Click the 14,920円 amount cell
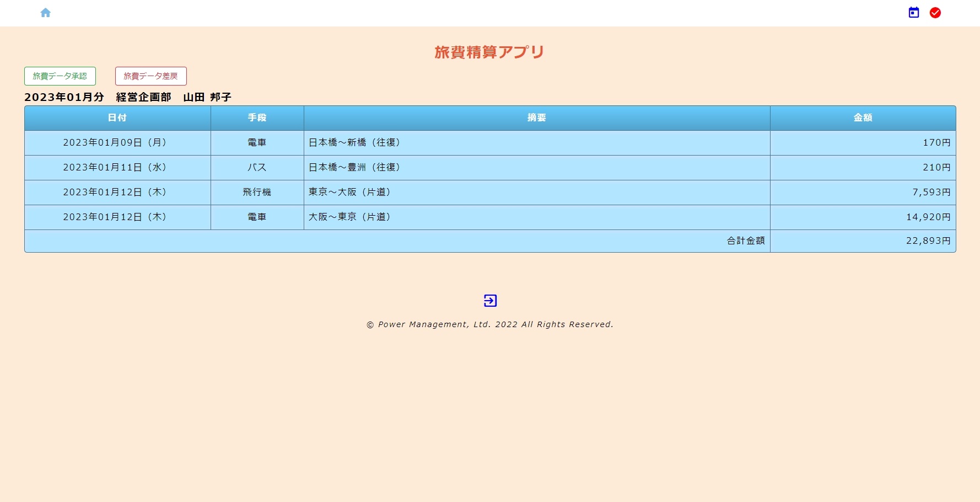980x502 pixels. [x=863, y=217]
